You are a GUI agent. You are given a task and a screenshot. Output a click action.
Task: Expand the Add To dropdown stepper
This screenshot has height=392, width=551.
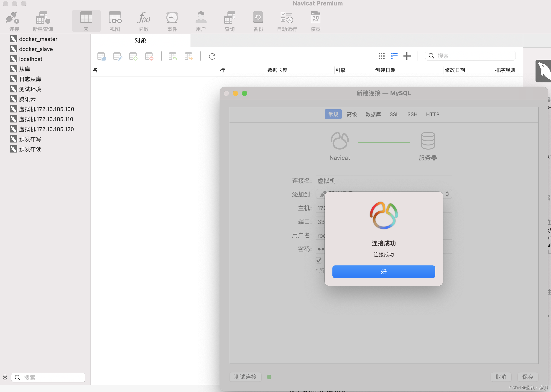[x=447, y=194]
